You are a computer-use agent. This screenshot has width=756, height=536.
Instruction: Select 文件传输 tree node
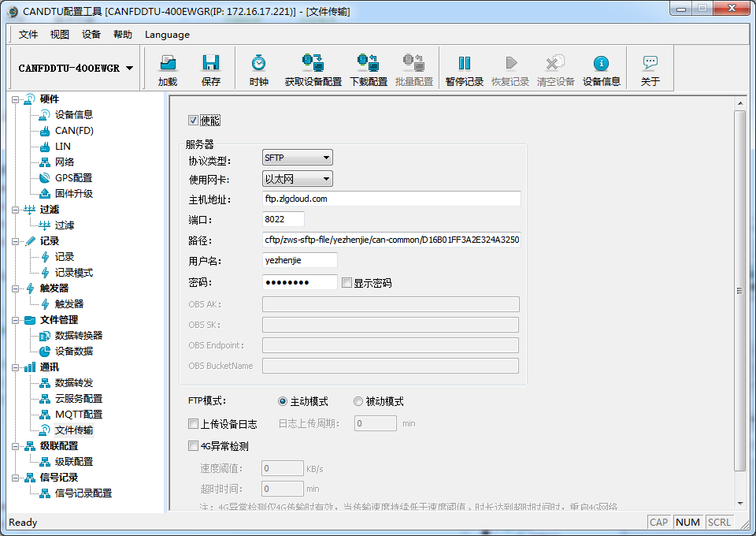point(74,430)
